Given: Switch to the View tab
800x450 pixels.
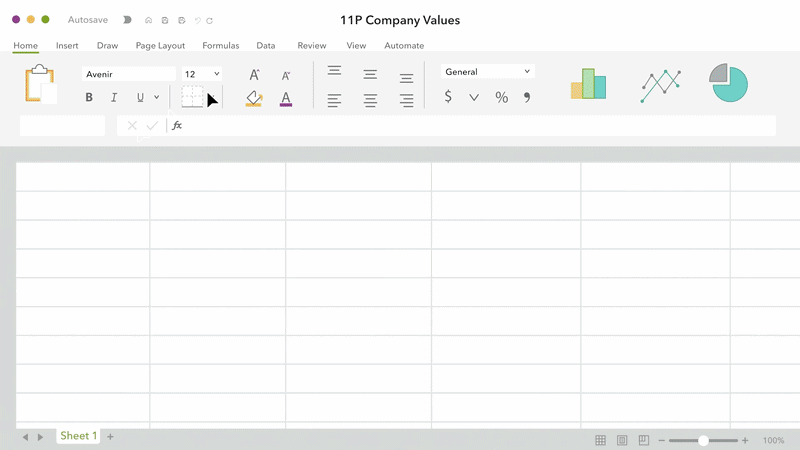Looking at the screenshot, I should 356,45.
